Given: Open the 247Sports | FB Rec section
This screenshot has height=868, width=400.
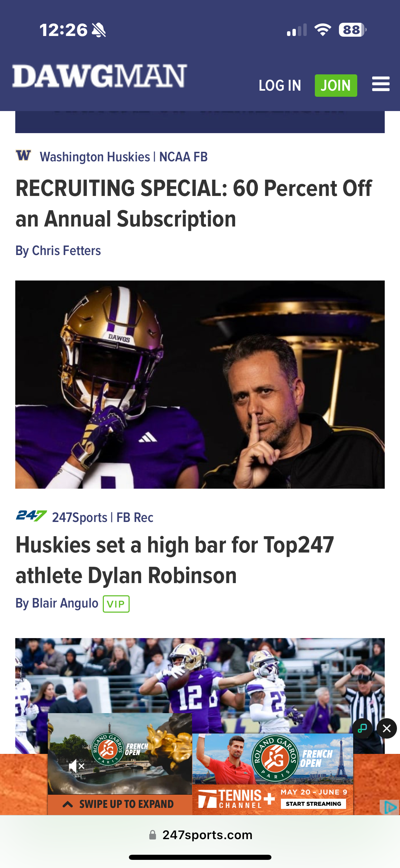Looking at the screenshot, I should (x=102, y=518).
